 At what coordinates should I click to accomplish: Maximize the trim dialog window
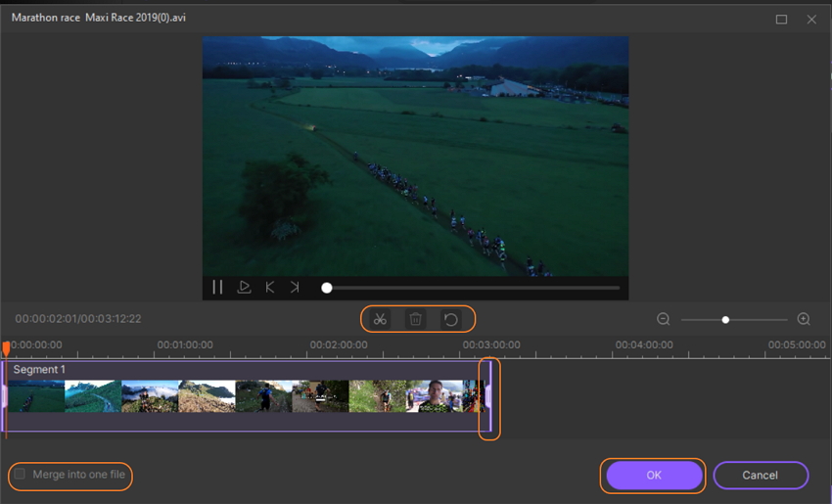(x=781, y=20)
